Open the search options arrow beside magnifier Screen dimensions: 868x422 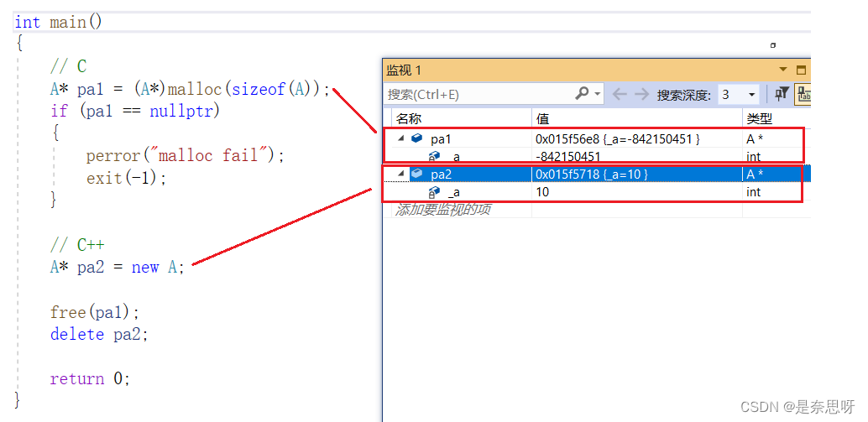598,94
